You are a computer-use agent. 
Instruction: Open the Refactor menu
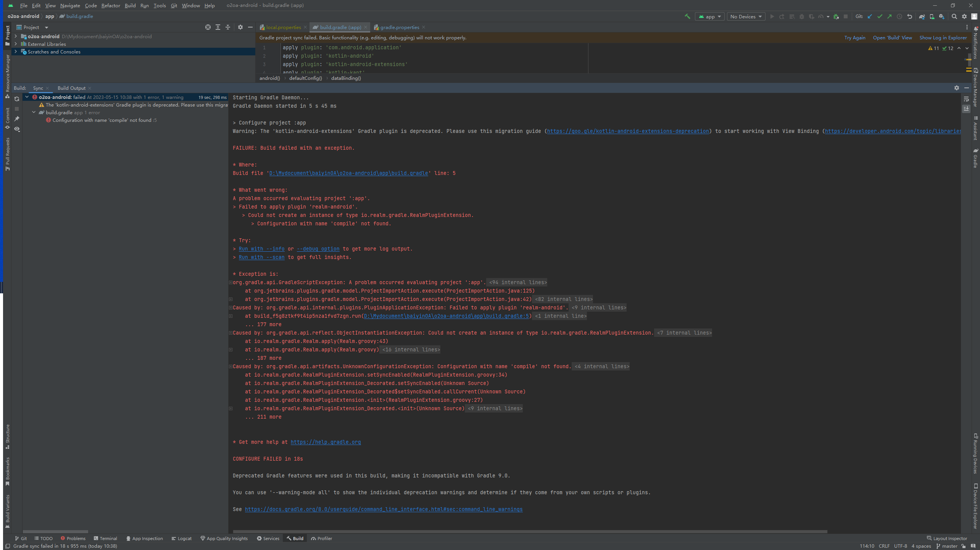coord(111,5)
